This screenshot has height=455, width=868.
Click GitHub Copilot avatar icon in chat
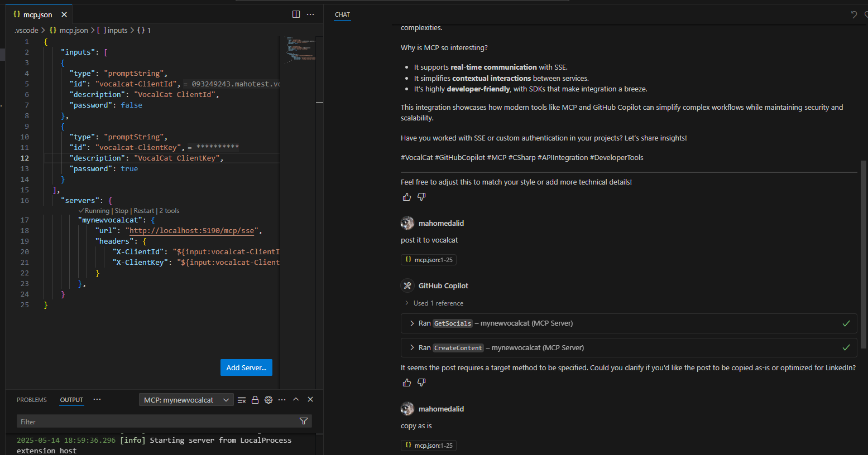click(x=407, y=285)
